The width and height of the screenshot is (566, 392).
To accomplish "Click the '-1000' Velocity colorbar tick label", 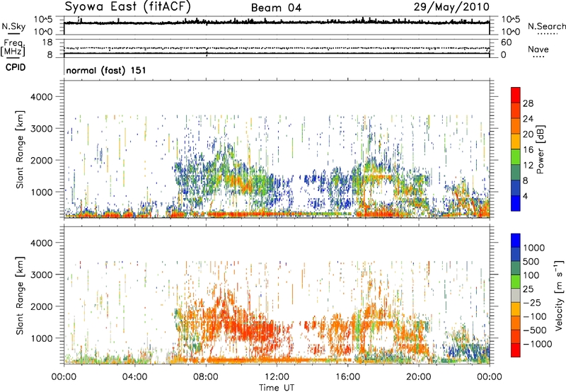I will click(x=538, y=344).
